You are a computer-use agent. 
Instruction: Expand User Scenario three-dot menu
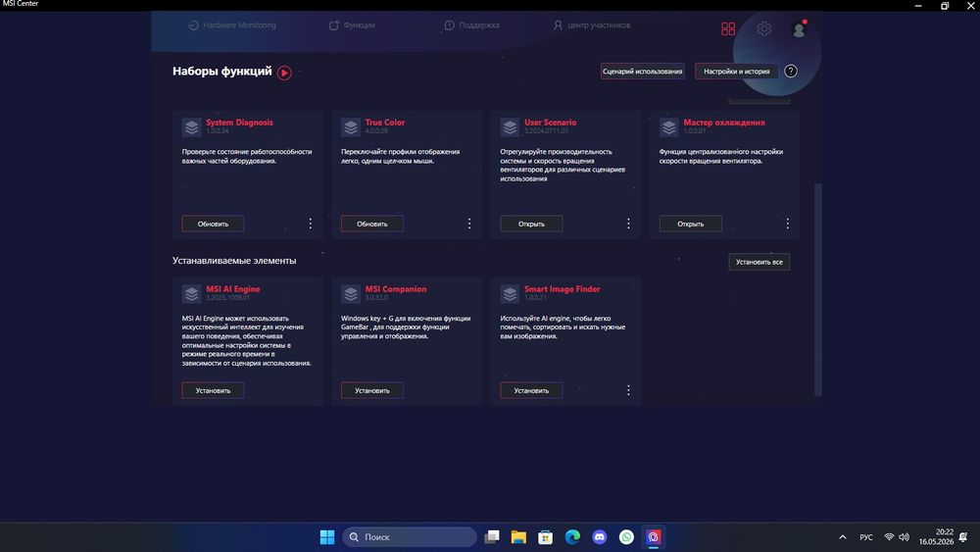pyautogui.click(x=629, y=224)
